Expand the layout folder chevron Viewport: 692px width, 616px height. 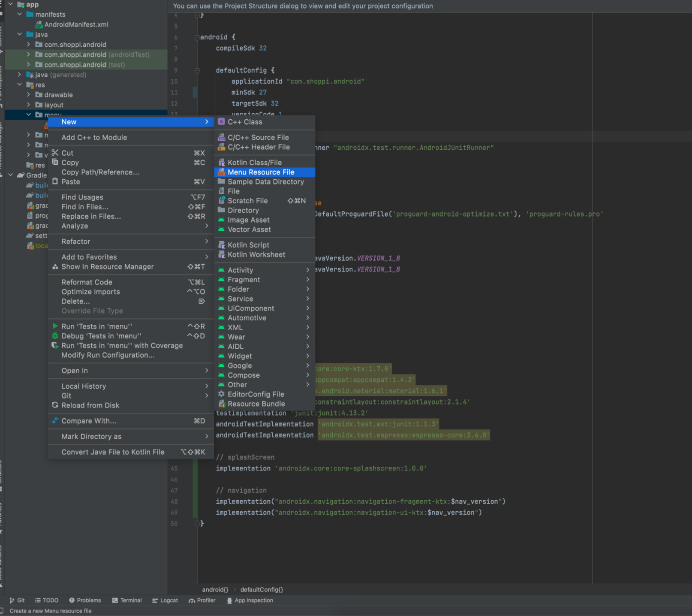click(x=28, y=105)
